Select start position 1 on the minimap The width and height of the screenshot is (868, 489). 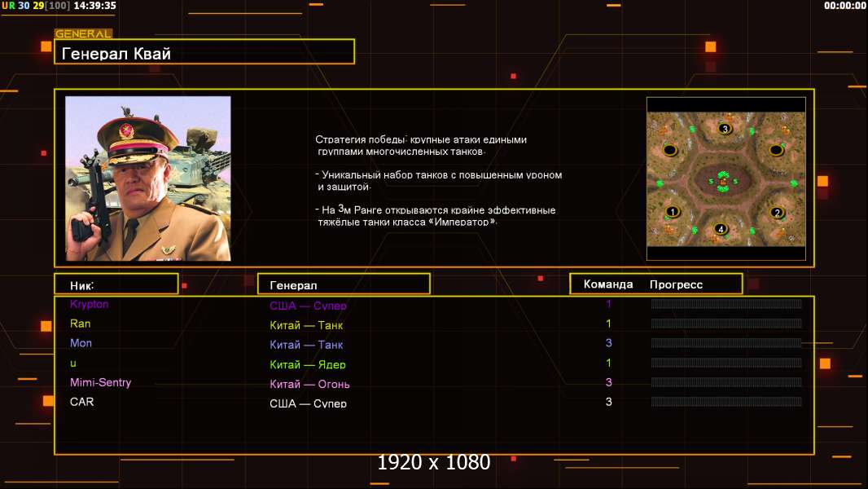coord(672,212)
